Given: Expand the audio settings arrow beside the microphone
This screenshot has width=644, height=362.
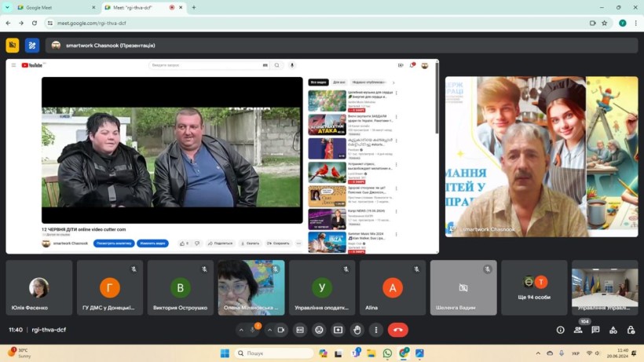Looking at the screenshot, I should pyautogui.click(x=242, y=330).
